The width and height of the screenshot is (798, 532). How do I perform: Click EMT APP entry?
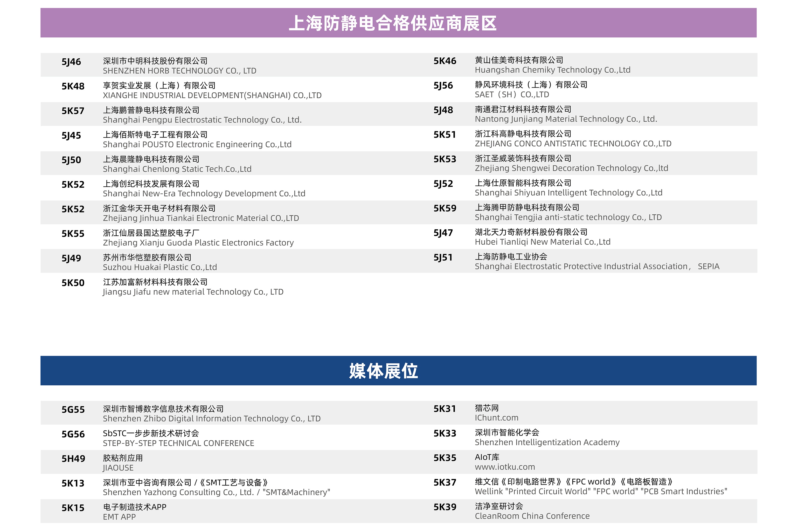[x=119, y=517]
